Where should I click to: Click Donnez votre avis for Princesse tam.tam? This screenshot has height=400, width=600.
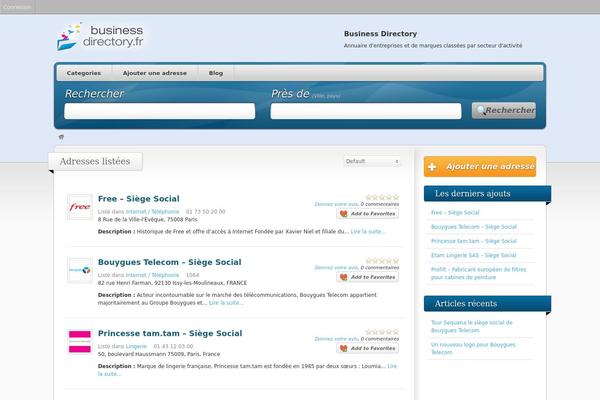(336, 339)
